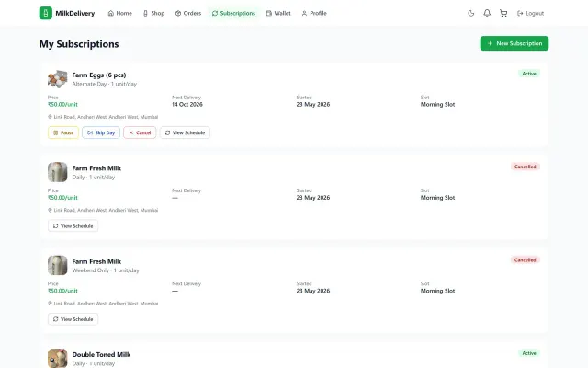Click the My Subscriptions heading

[x=79, y=44]
